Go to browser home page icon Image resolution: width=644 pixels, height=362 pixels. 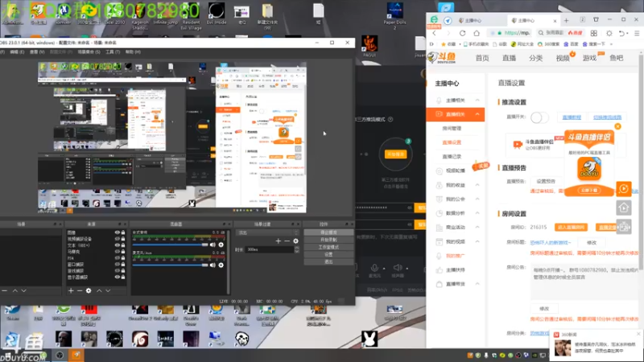click(x=477, y=33)
